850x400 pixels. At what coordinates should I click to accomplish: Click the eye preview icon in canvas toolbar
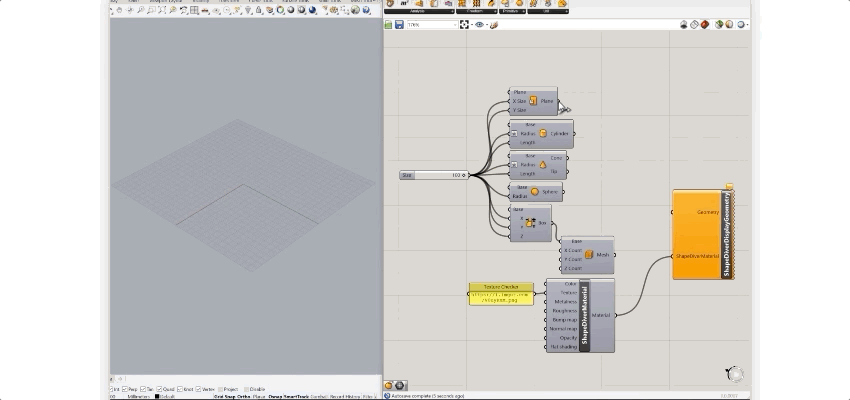[x=479, y=24]
